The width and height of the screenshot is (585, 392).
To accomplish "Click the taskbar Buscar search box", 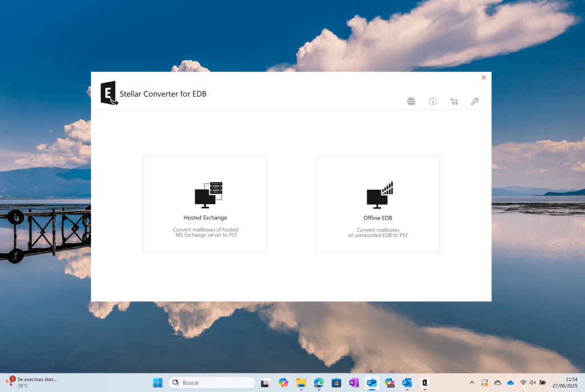I will tap(212, 383).
